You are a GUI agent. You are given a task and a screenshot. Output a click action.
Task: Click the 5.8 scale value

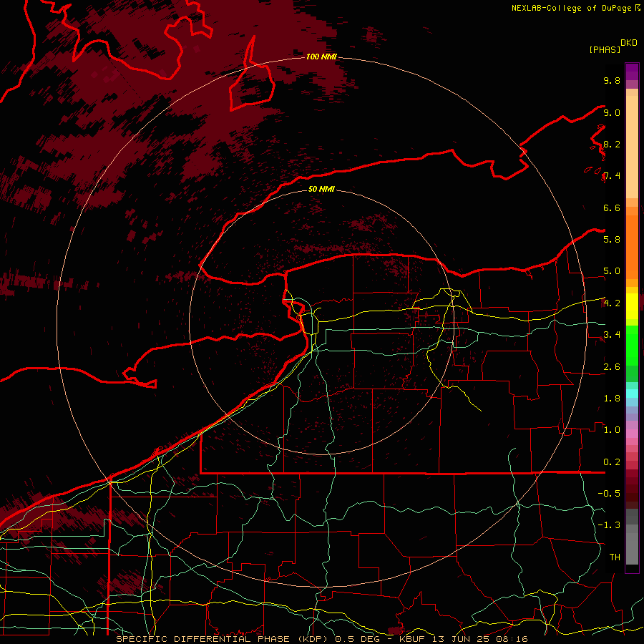click(612, 240)
